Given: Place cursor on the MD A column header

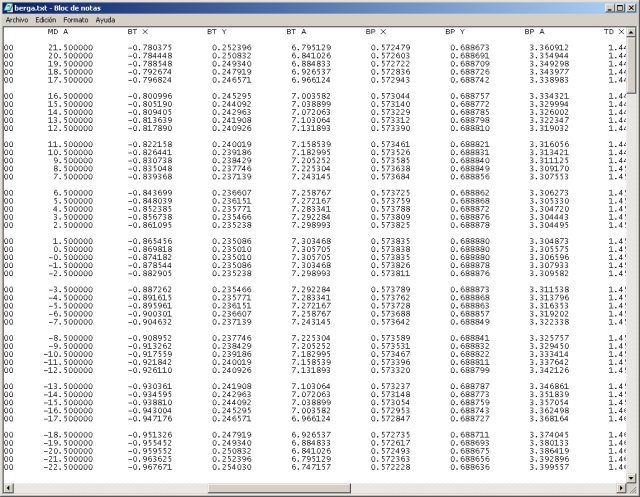Looking at the screenshot, I should (58, 33).
